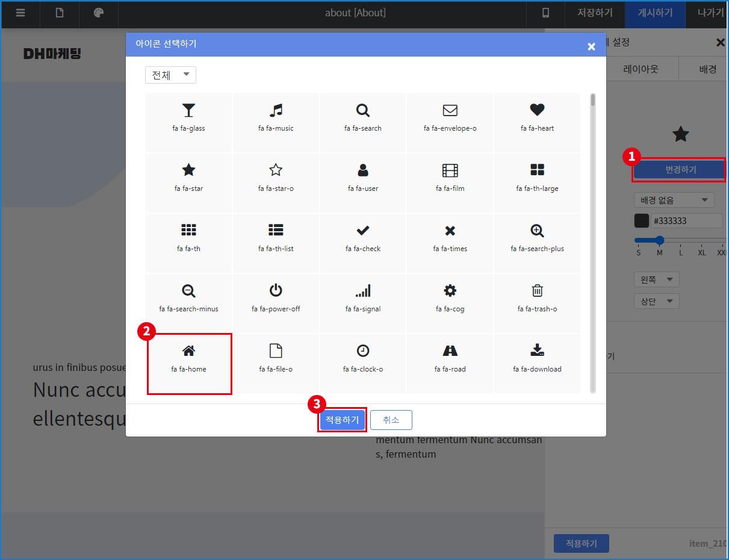Switch to the 배경 tab
729x560 pixels.
707,69
